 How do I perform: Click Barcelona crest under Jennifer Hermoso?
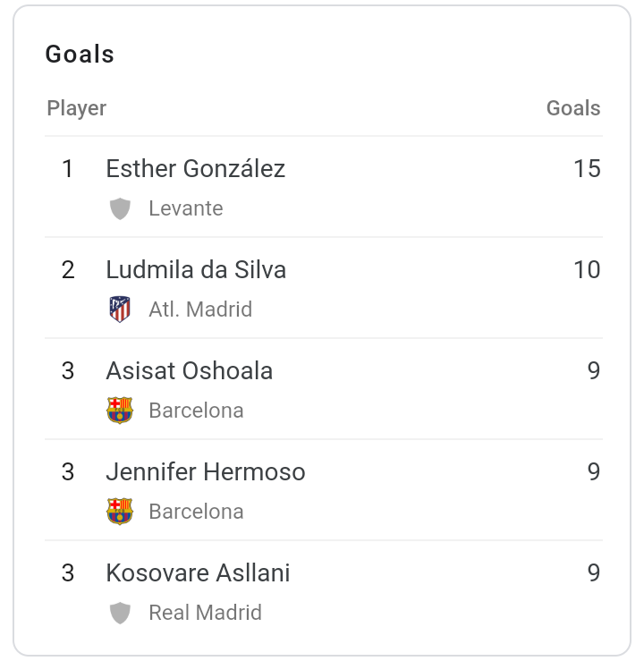pyautogui.click(x=120, y=512)
